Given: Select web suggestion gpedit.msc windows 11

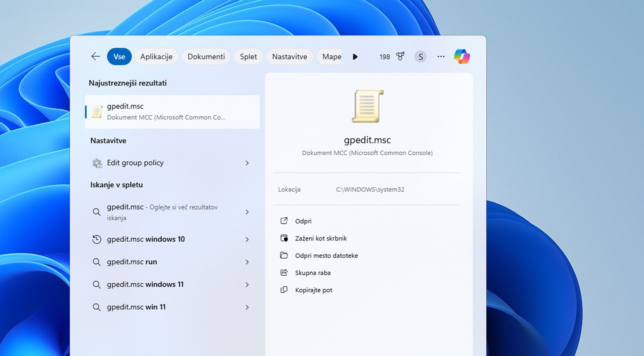Looking at the screenshot, I should click(x=172, y=285).
